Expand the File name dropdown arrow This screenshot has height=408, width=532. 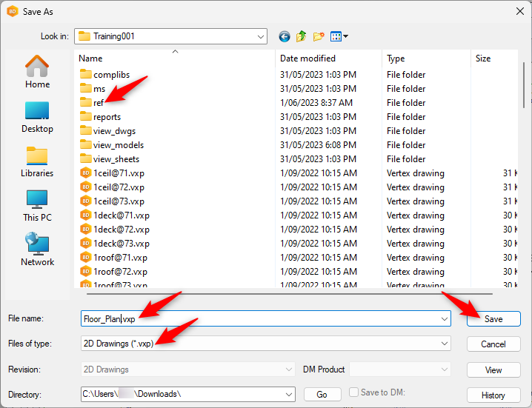point(444,319)
